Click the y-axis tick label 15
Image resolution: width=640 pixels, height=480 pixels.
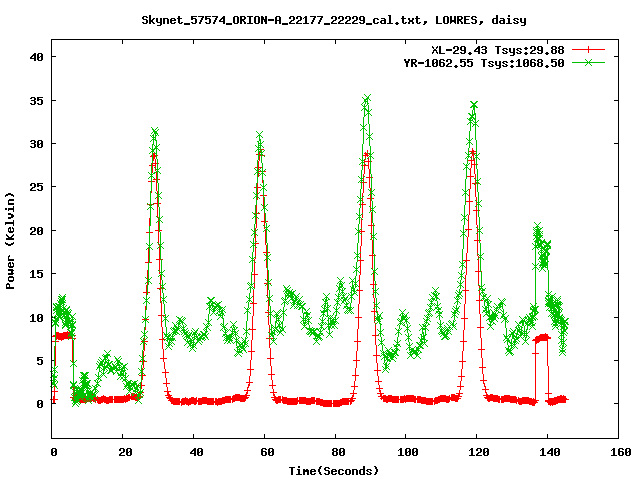click(x=36, y=274)
